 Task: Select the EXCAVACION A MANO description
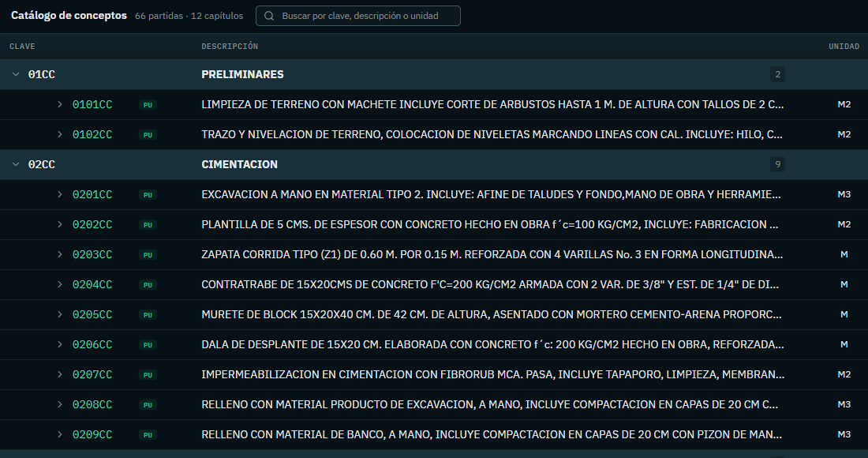coord(491,194)
